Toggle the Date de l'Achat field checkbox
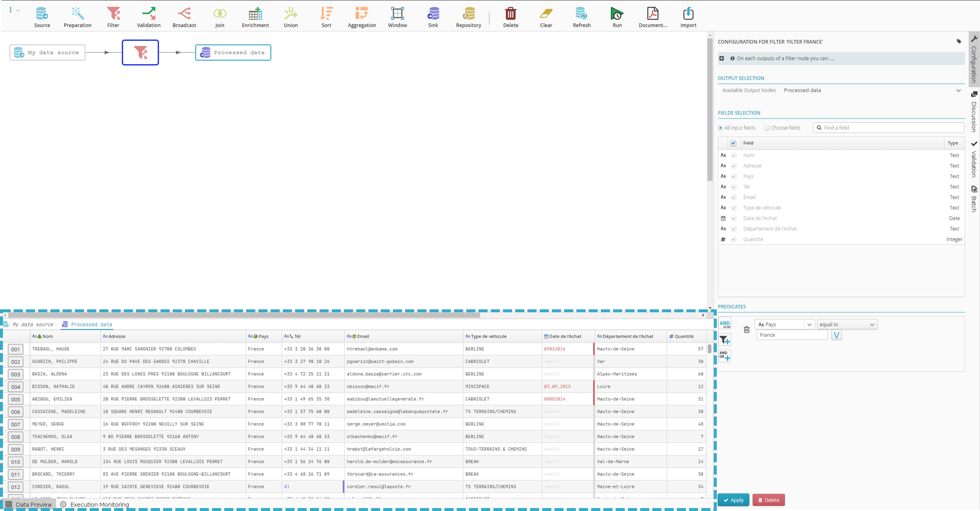Viewport: 980px width, 511px height. (x=734, y=219)
